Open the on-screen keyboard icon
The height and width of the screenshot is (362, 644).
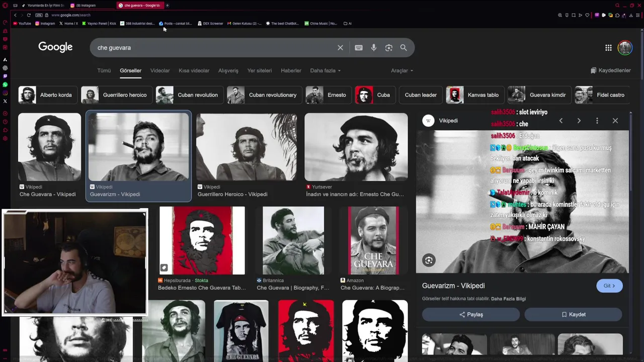[359, 48]
